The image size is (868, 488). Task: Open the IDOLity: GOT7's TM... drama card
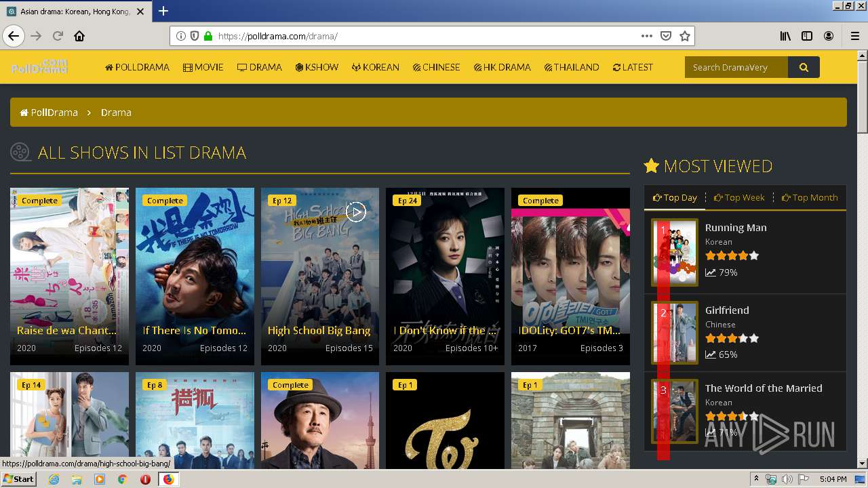(x=570, y=276)
